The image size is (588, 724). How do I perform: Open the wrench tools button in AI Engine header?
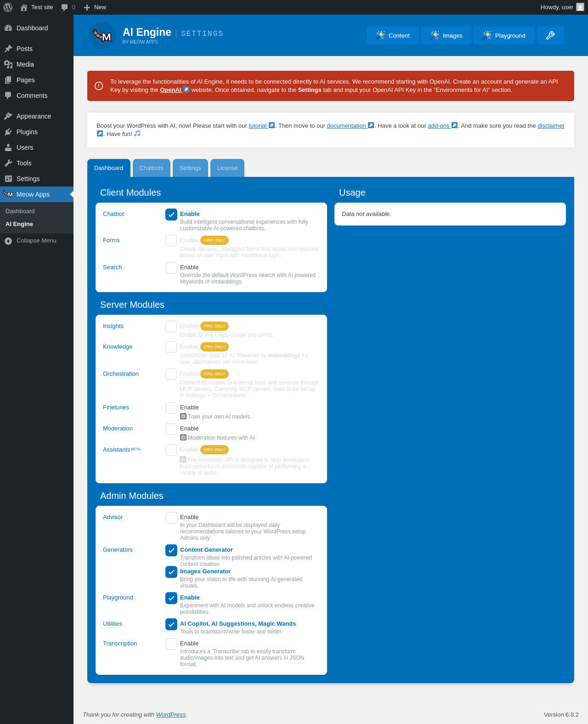point(550,35)
